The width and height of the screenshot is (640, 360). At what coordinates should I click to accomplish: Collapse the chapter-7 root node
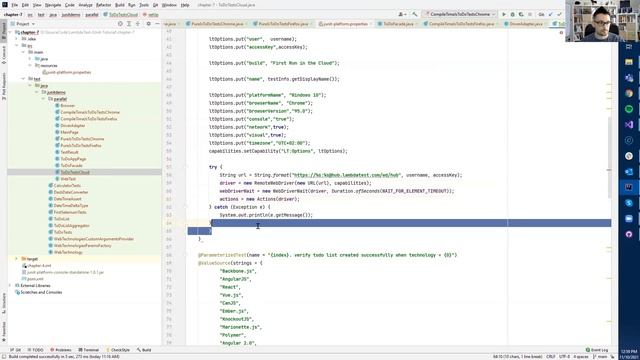click(10, 32)
